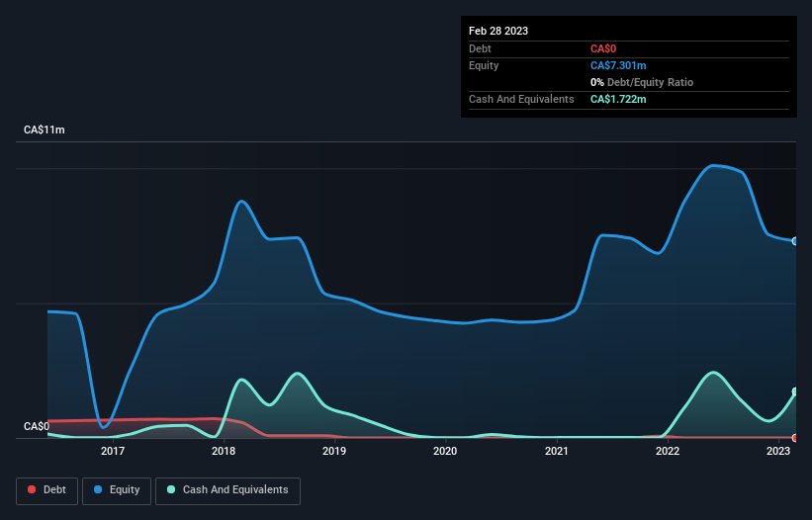Select the red Debt endpoint marker
The width and height of the screenshot is (812, 520).
click(x=795, y=438)
